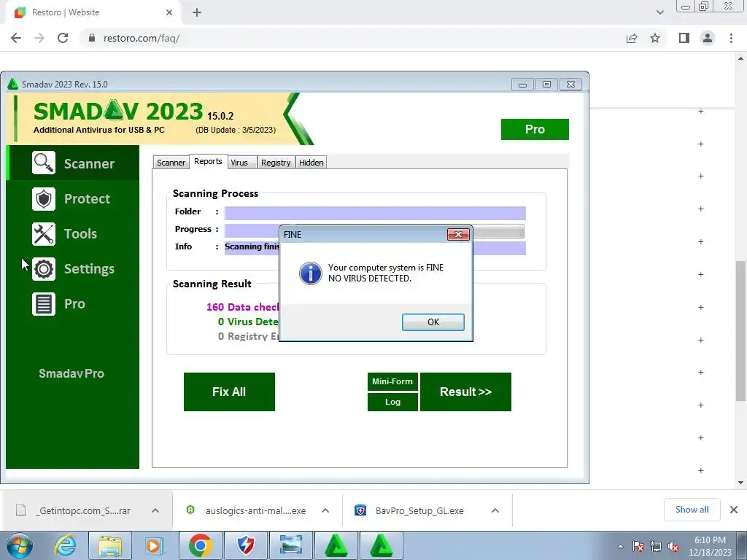Screen dimensions: 747x560
Task: Open the Tools wrench section
Action: pos(74,234)
